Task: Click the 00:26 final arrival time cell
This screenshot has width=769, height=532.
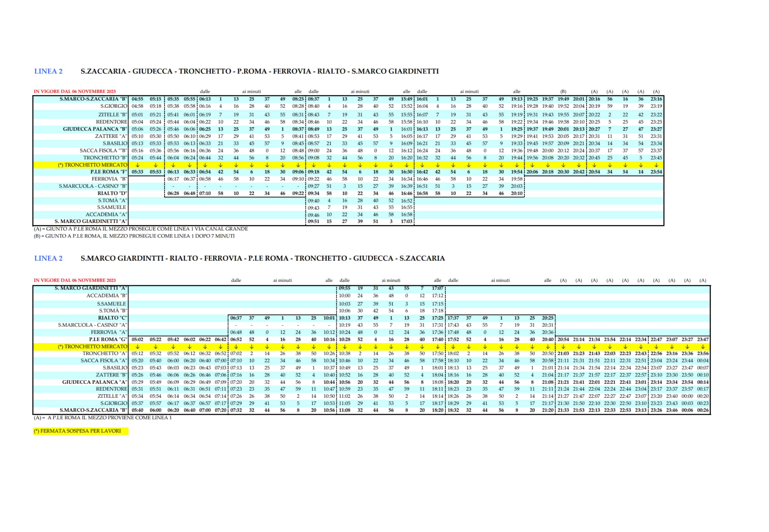Action: [703, 410]
